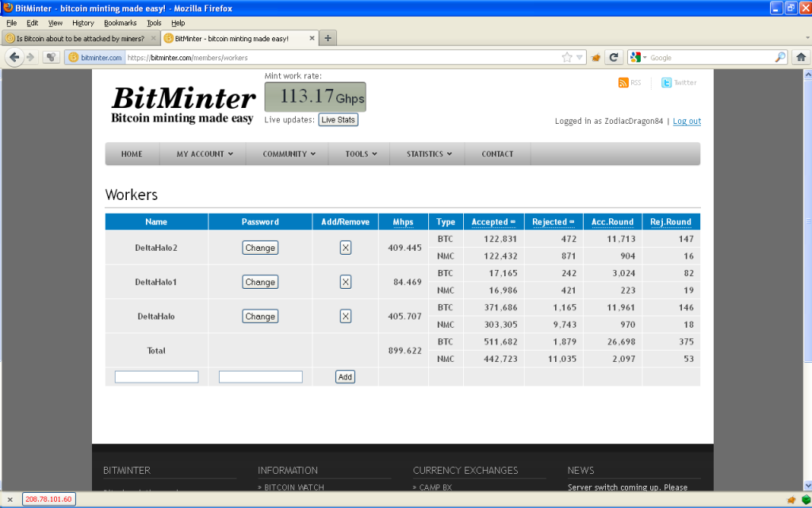Screen dimensions: 812x508
Task: Open the Tools menu in the menu bar
Action: coord(154,23)
